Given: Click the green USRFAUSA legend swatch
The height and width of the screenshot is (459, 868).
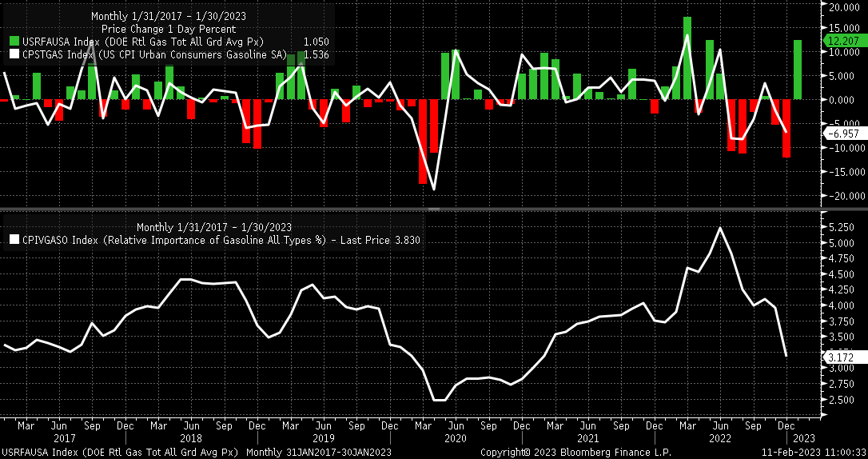Looking at the screenshot, I should [14, 42].
